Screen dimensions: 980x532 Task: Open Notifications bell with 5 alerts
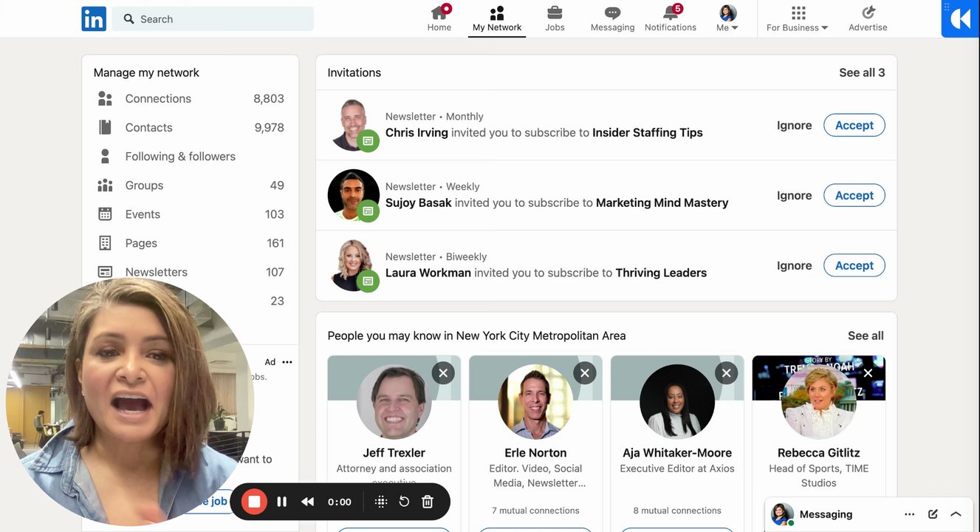[671, 19]
